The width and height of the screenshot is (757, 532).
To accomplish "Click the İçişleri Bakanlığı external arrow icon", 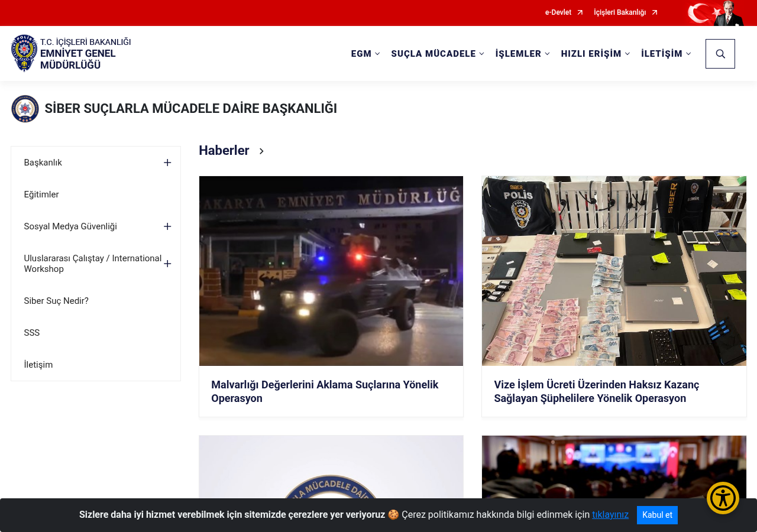I will point(655,12).
